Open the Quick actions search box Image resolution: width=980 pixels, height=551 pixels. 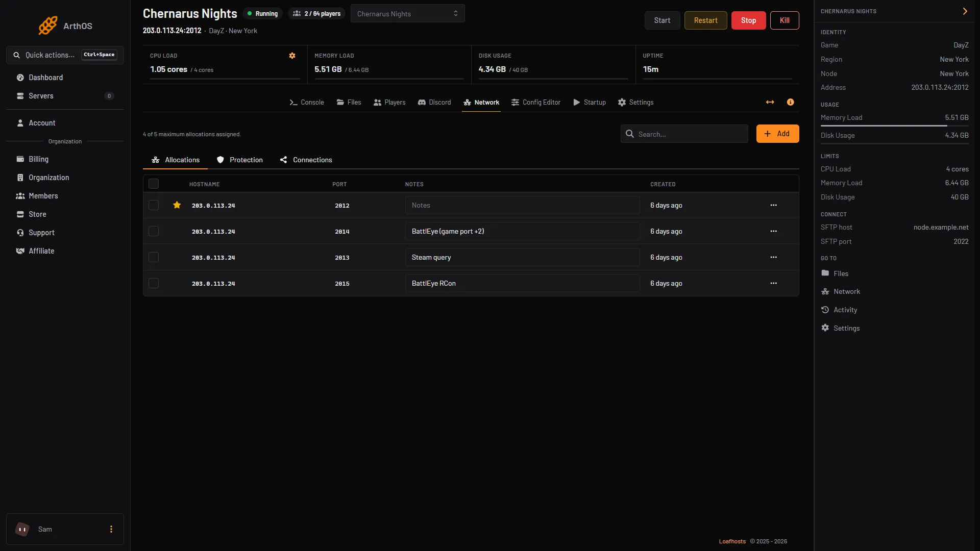pyautogui.click(x=65, y=55)
